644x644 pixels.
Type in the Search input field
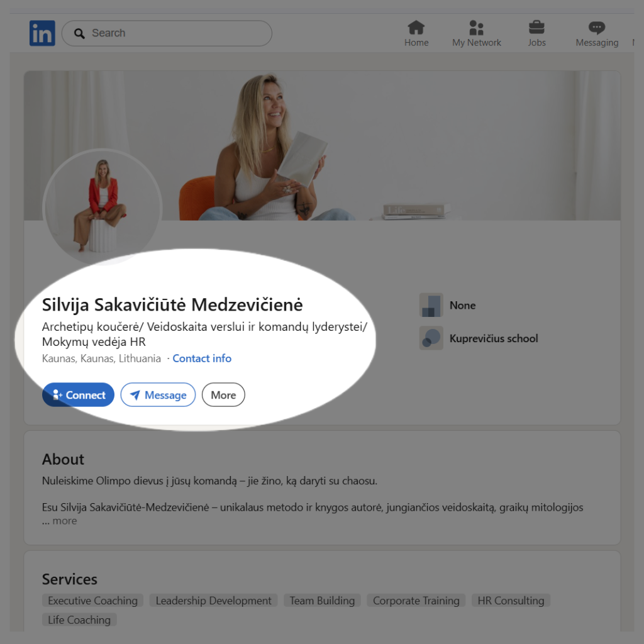coord(176,33)
